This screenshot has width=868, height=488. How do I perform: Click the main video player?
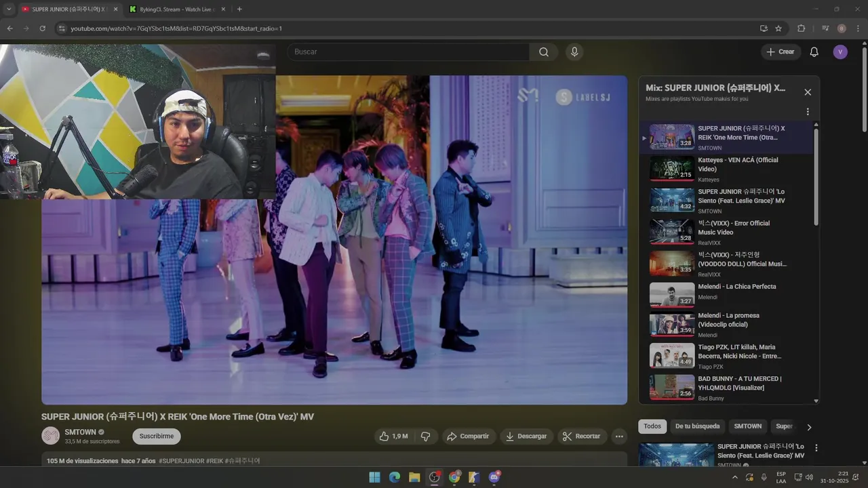tap(334, 240)
